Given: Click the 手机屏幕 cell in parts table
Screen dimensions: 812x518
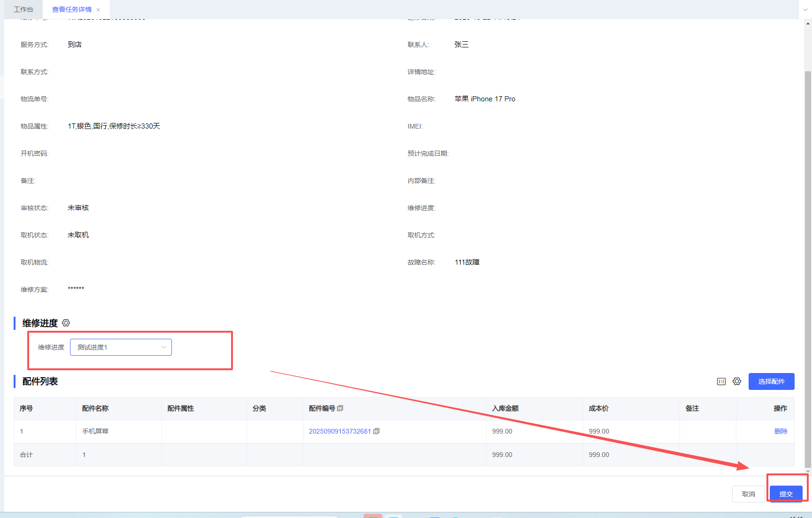Looking at the screenshot, I should click(x=95, y=431).
